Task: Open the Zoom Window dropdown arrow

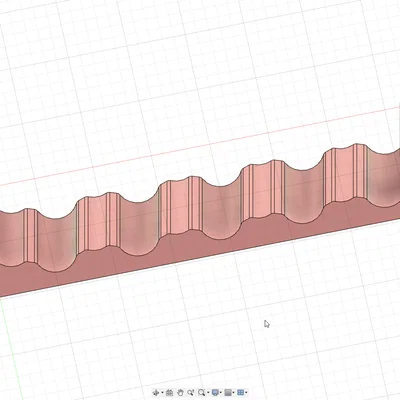Action: pyautogui.click(x=208, y=392)
